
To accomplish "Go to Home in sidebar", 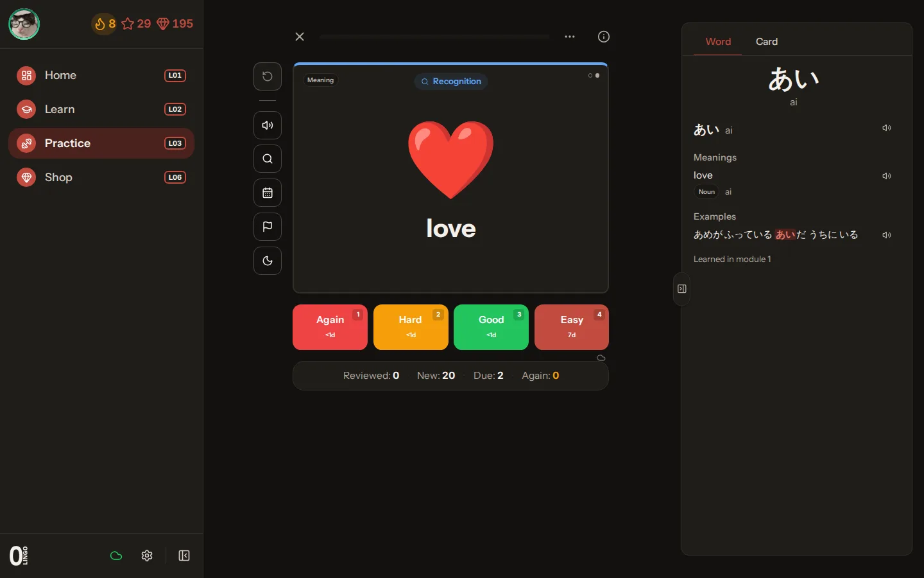I will pyautogui.click(x=101, y=75).
